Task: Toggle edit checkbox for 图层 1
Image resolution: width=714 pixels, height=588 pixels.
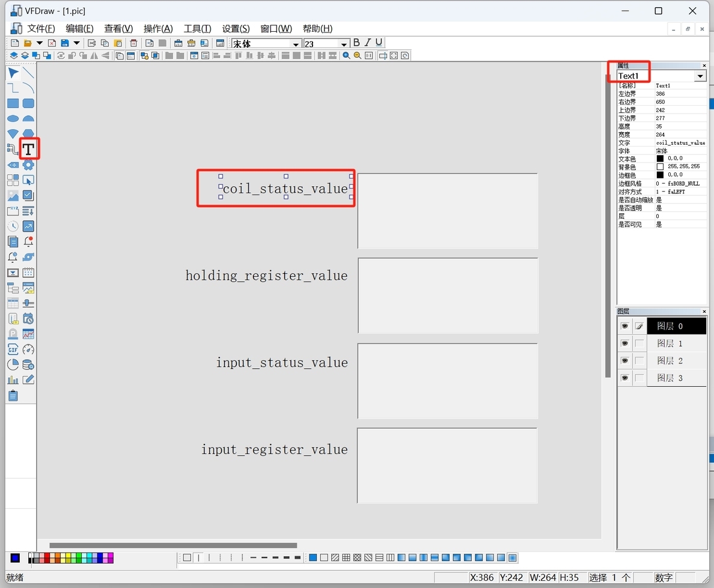Action: click(639, 343)
